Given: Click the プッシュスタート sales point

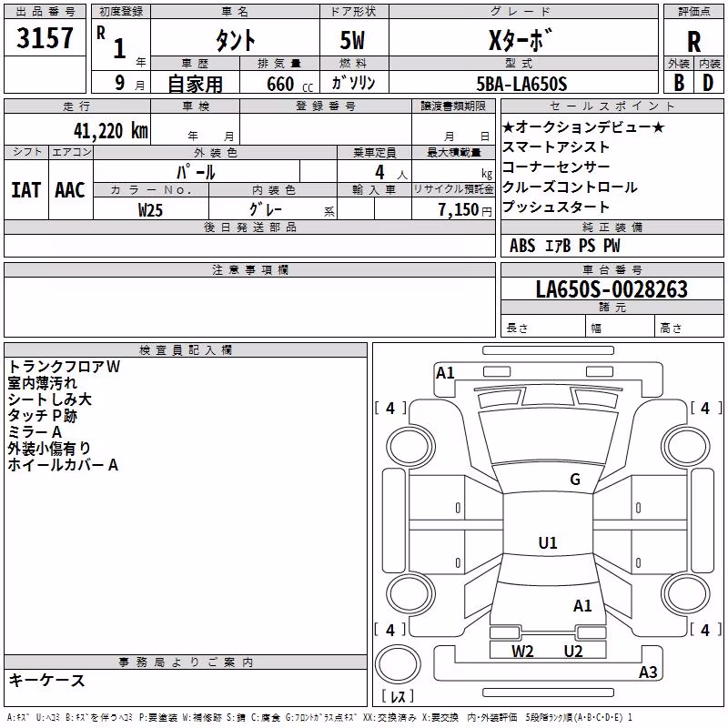Looking at the screenshot, I should tap(556, 207).
